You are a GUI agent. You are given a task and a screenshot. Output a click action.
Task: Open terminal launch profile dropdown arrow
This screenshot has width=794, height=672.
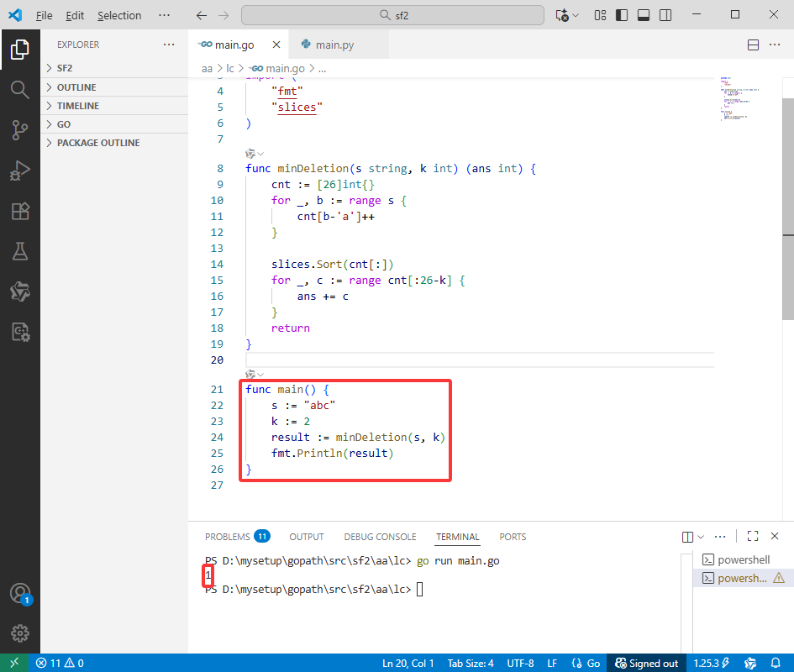coord(701,537)
